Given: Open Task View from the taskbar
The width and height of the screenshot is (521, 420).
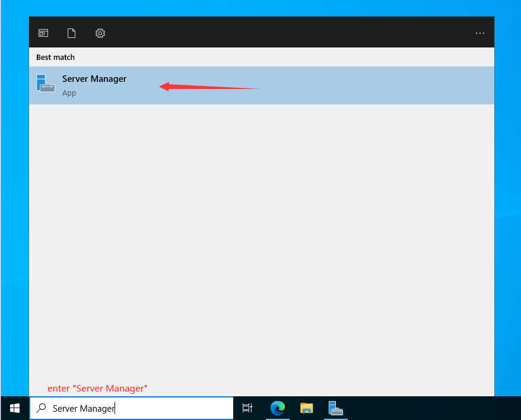Looking at the screenshot, I should click(247, 408).
